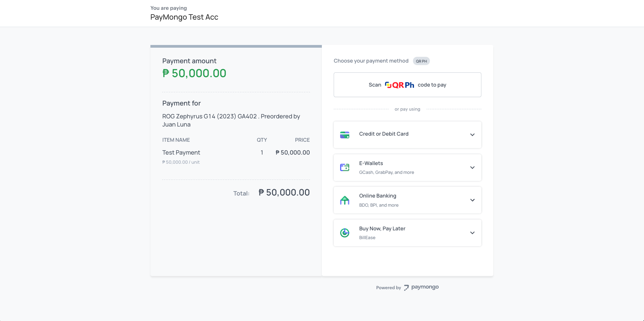Viewport: 644px width, 321px height.
Task: Click the QR Ph logo
Action: pos(399,85)
